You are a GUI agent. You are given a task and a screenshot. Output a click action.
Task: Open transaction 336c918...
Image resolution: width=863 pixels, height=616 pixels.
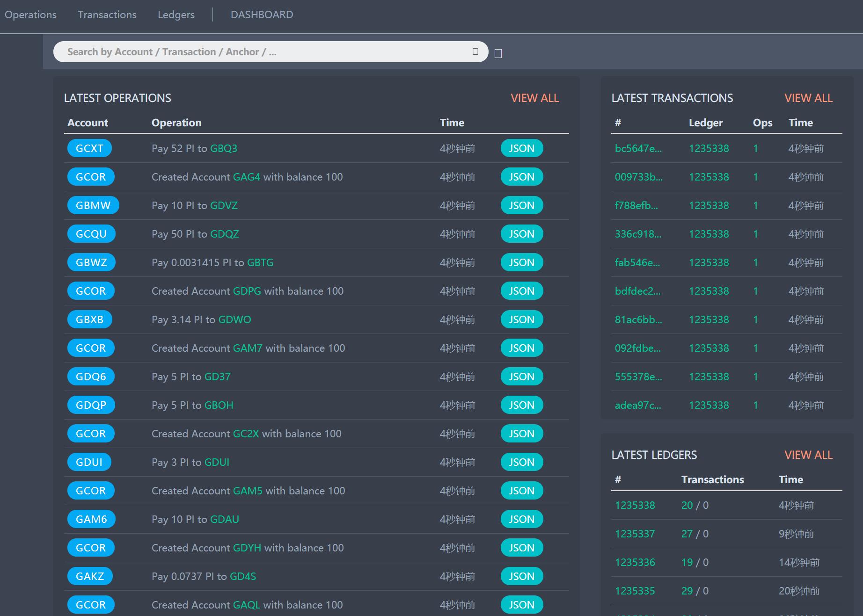tap(638, 234)
